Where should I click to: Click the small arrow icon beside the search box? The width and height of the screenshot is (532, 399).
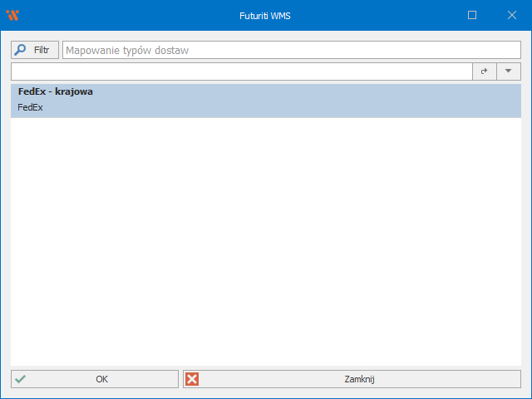coord(484,71)
